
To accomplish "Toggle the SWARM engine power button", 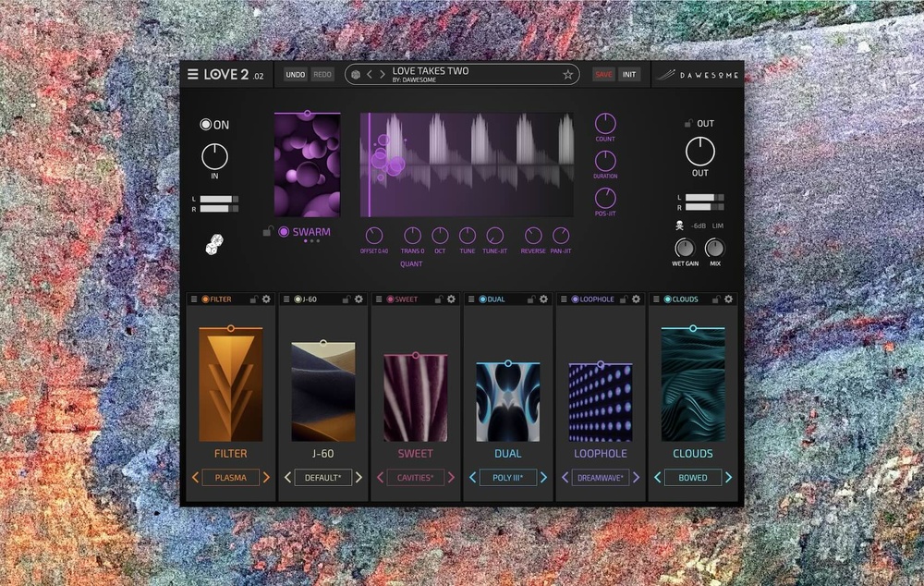I will (284, 232).
